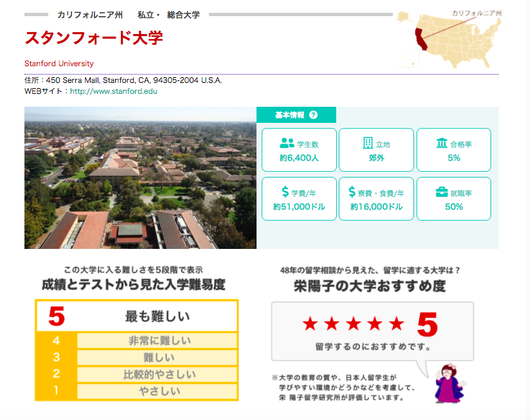Click the 総合大学 category label

183,15
